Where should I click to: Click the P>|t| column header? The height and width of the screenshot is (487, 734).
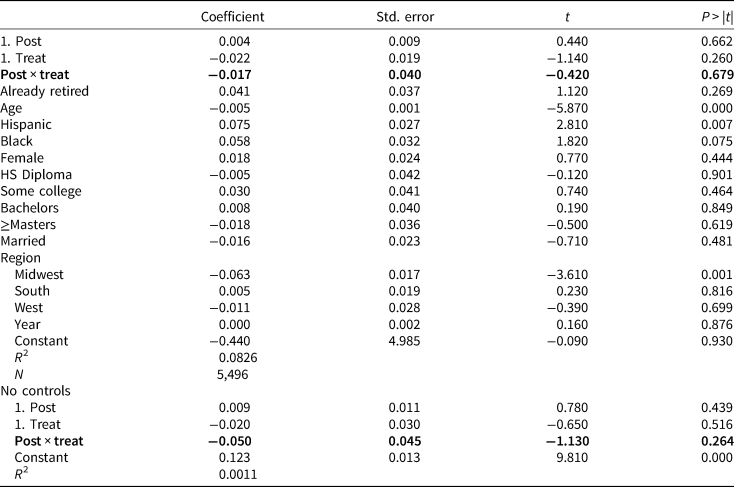click(717, 17)
